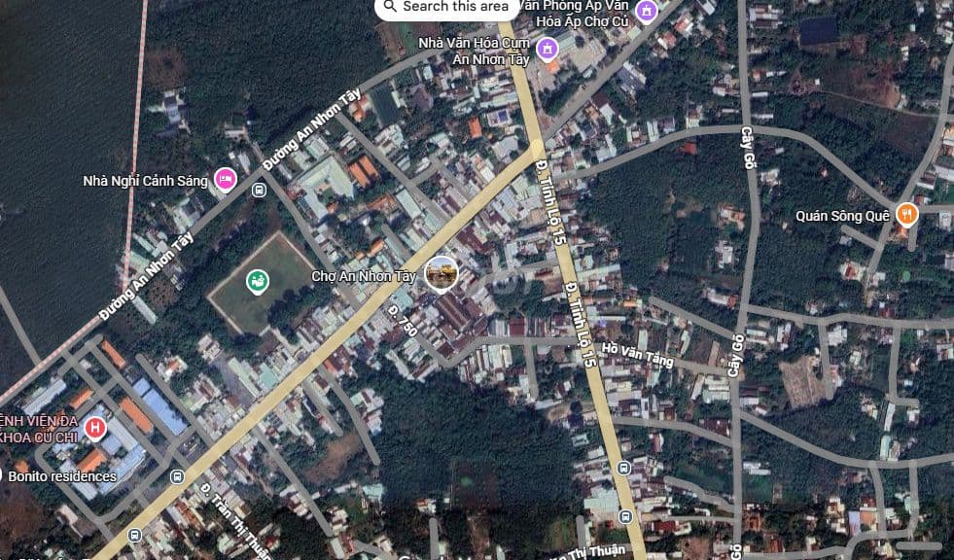Open the Nhà Văn Hóa Cụm An Nhơn Tây pin
954x560 pixels.
tap(547, 47)
